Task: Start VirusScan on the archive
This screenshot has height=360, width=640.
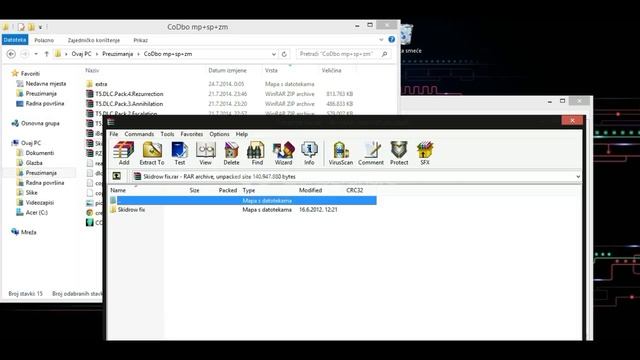Action: (341, 153)
